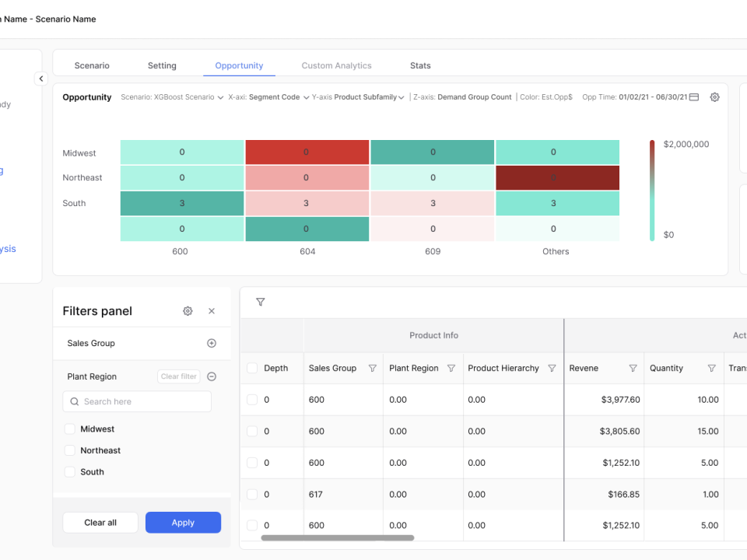Filter the Sales Group column

[372, 369]
